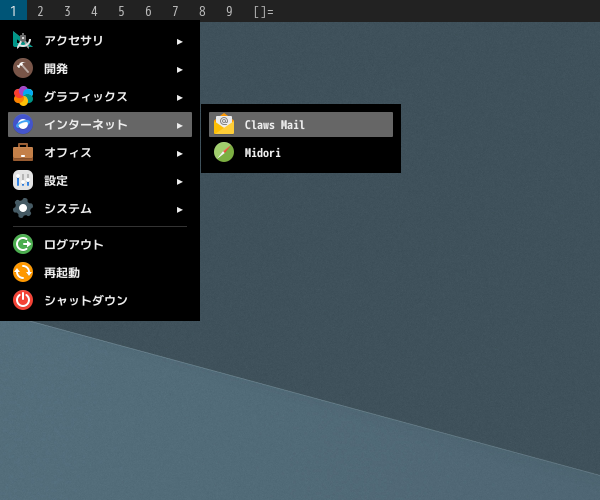
Task: Open the システム menu entry
Action: (100, 208)
